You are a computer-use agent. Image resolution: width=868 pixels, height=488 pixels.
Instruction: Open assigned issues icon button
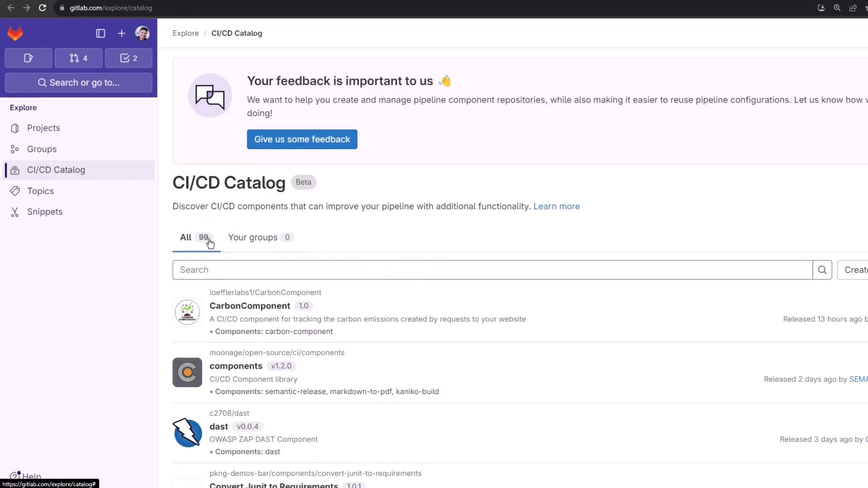(28, 58)
